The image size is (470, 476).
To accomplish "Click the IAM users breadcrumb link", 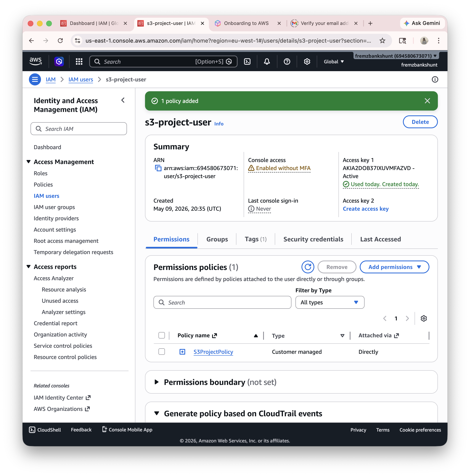I will click(x=81, y=79).
